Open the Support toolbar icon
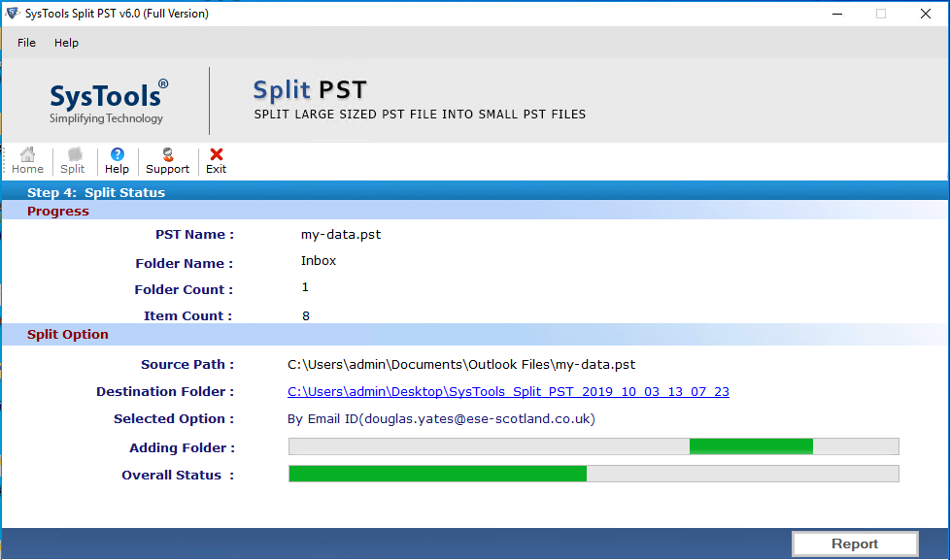 pos(168,161)
